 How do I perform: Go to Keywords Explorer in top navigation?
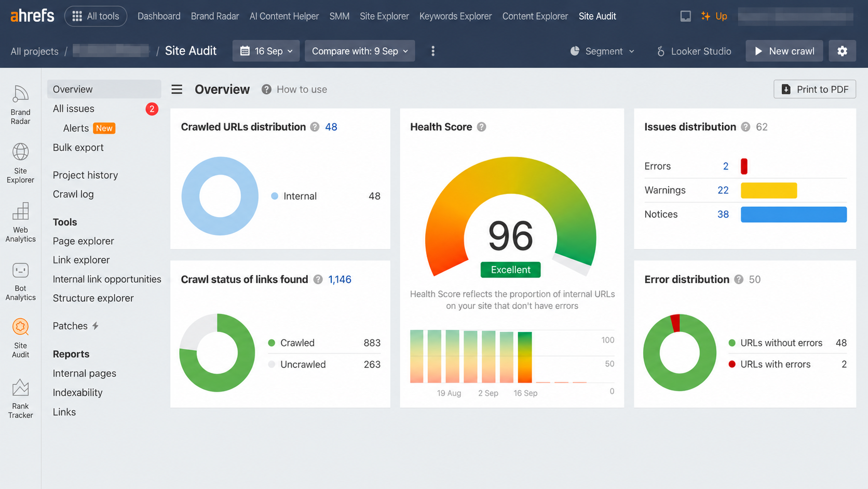point(455,16)
